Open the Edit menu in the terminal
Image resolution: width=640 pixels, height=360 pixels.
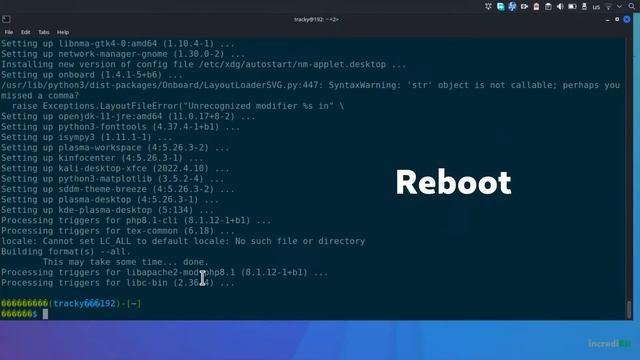coord(25,32)
